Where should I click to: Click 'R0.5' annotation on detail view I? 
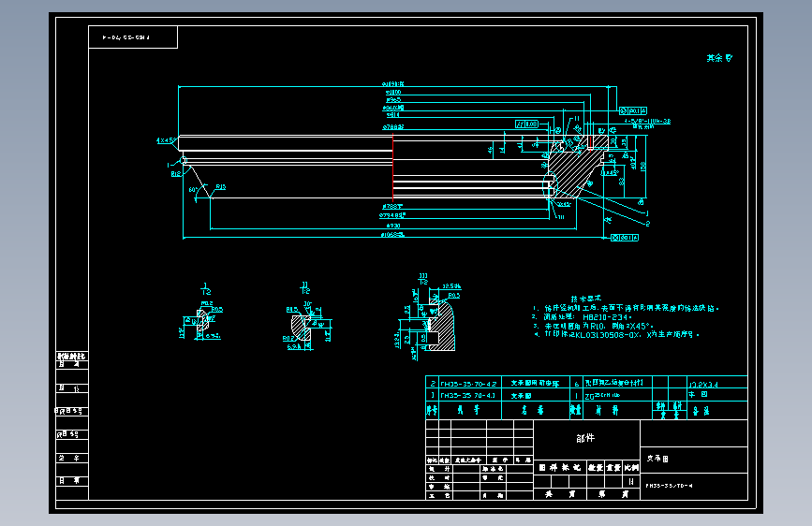pyautogui.click(x=217, y=309)
